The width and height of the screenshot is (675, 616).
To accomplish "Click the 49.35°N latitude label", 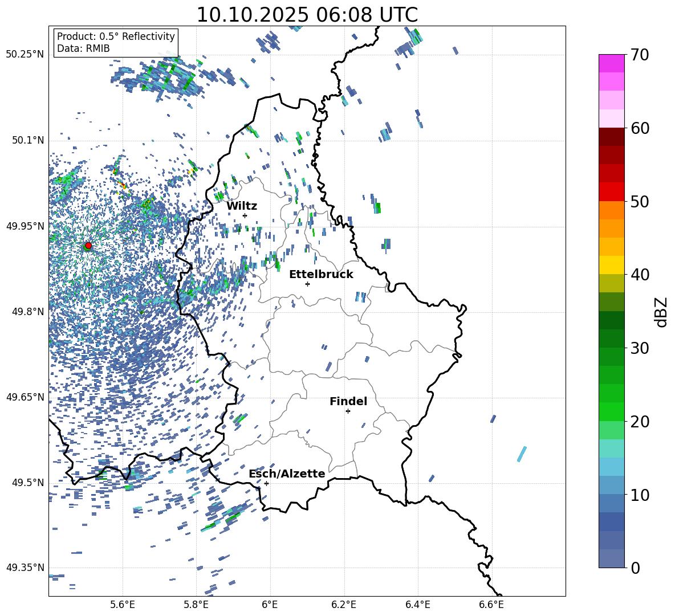I will click(25, 568).
